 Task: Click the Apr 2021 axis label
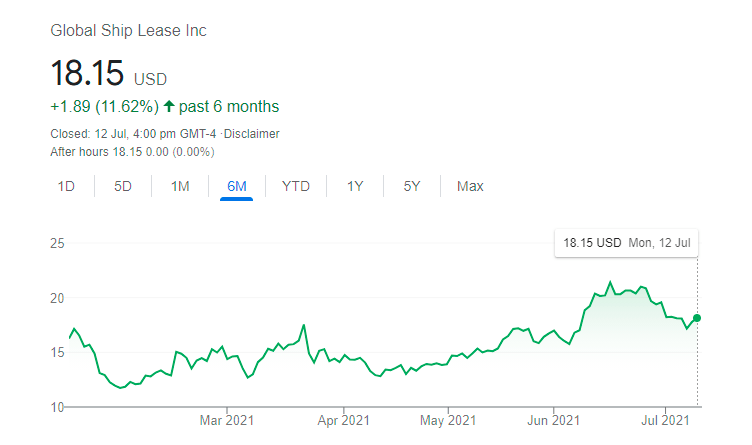point(343,423)
